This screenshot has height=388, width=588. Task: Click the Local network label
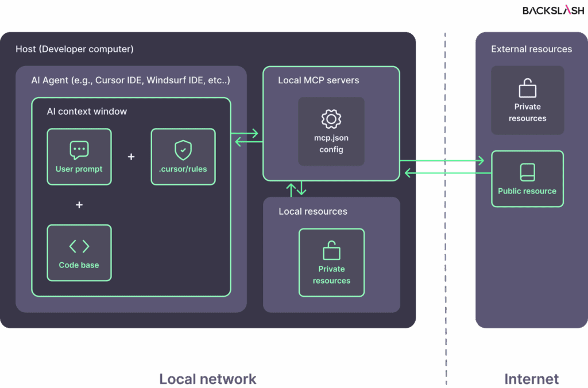(x=207, y=379)
